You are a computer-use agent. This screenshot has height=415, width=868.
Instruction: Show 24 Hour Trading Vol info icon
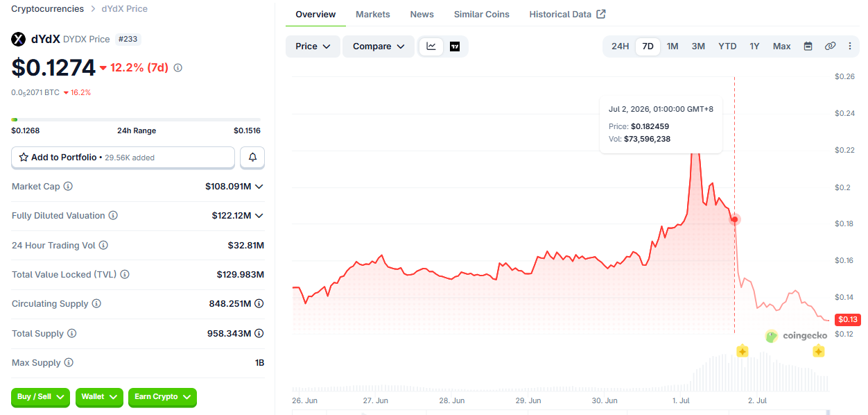(103, 246)
